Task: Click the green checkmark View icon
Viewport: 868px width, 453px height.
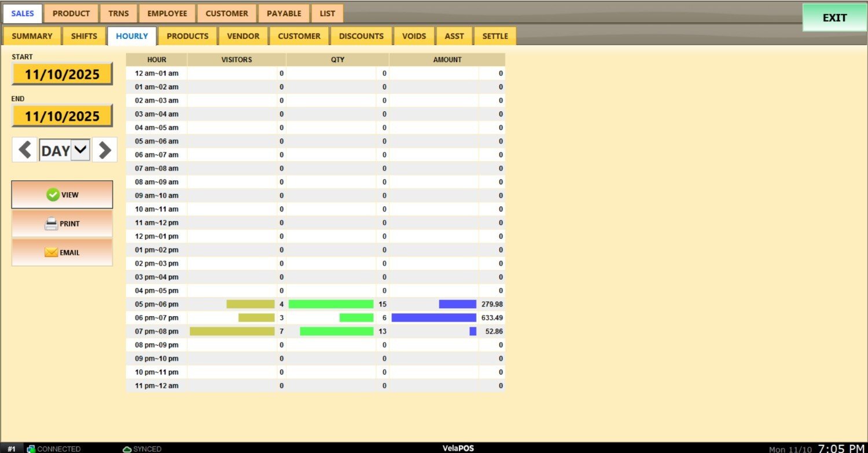Action: pyautogui.click(x=53, y=195)
